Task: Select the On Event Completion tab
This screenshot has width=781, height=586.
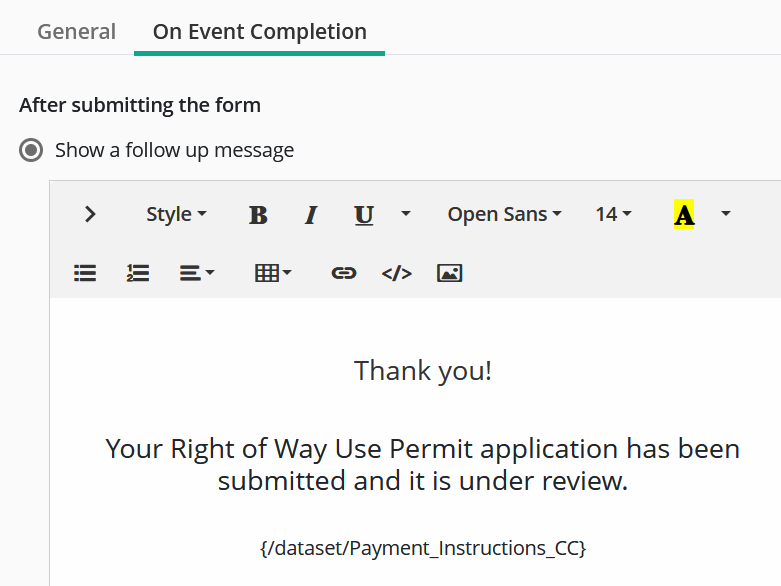Action: (x=259, y=32)
